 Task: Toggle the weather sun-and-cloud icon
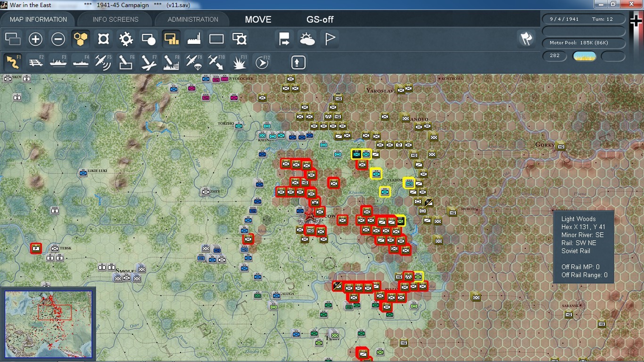pyautogui.click(x=307, y=39)
